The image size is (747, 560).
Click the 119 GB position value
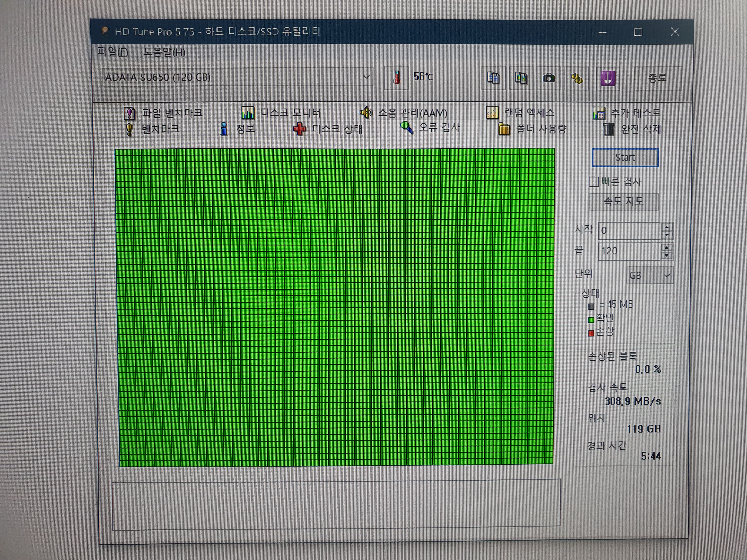pos(644,429)
